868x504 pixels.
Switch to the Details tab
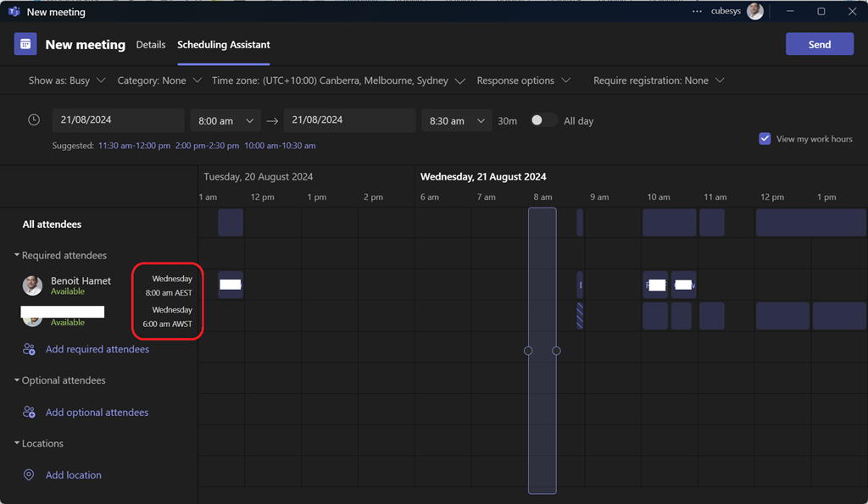(151, 45)
